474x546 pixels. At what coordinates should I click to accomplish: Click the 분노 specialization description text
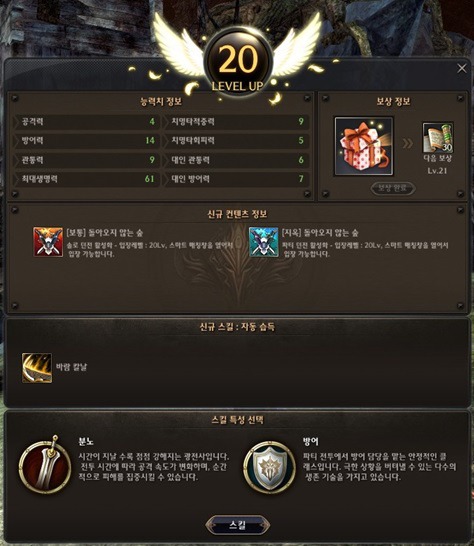point(154,467)
